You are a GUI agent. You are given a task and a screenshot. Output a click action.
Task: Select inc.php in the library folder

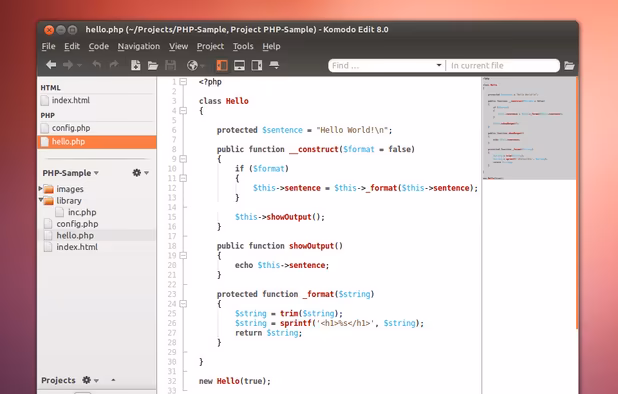[x=82, y=212]
